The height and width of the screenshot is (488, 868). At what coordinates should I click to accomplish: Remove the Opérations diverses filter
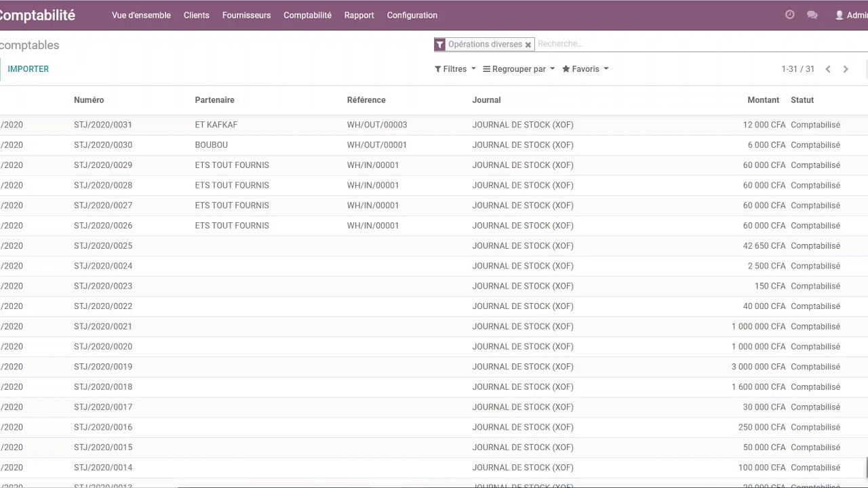[x=528, y=45]
